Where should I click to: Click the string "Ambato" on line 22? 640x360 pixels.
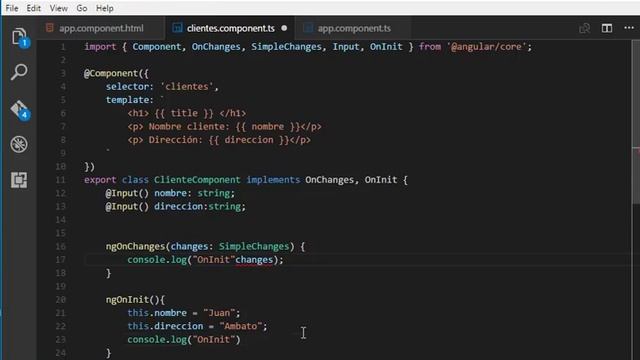pos(241,326)
